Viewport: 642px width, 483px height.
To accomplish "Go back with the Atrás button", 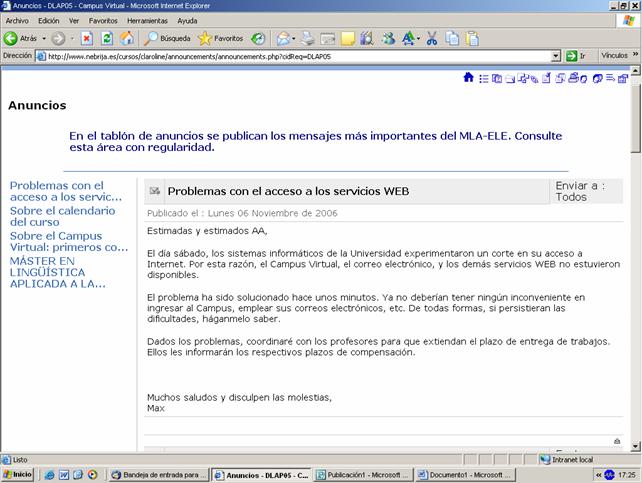I will click(20, 38).
